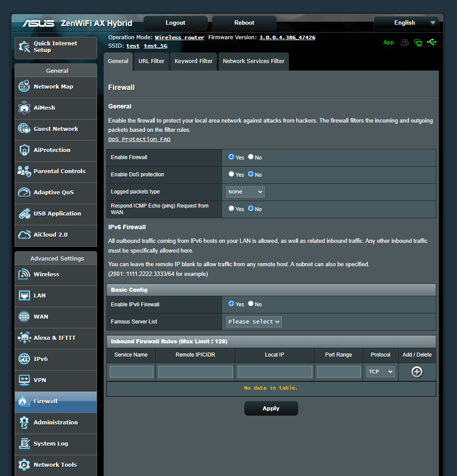
Task: Click the Apply button
Action: 271,408
